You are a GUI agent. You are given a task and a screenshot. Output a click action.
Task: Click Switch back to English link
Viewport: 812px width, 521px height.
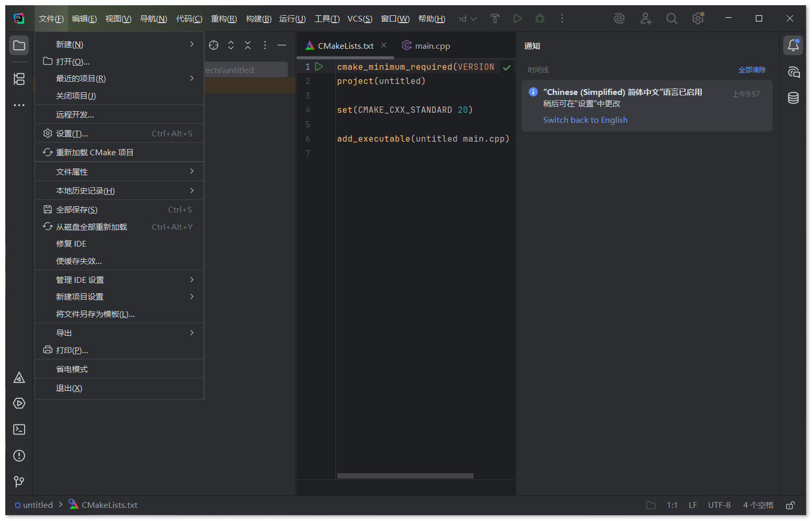tap(585, 120)
